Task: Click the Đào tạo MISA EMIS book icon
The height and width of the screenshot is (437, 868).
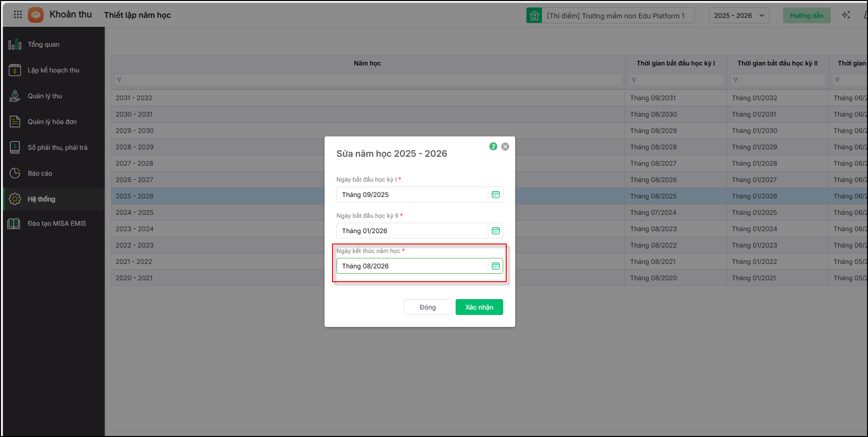Action: (14, 223)
